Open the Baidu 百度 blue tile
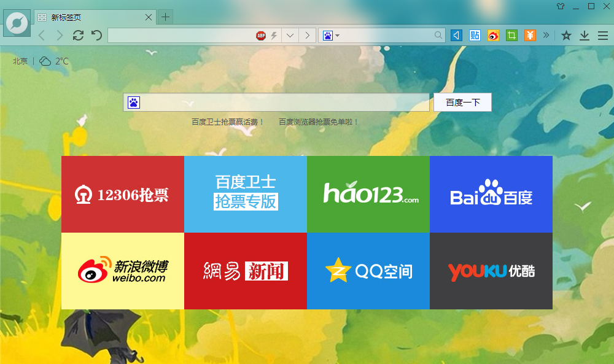Image resolution: width=614 pixels, height=364 pixels. click(x=491, y=194)
